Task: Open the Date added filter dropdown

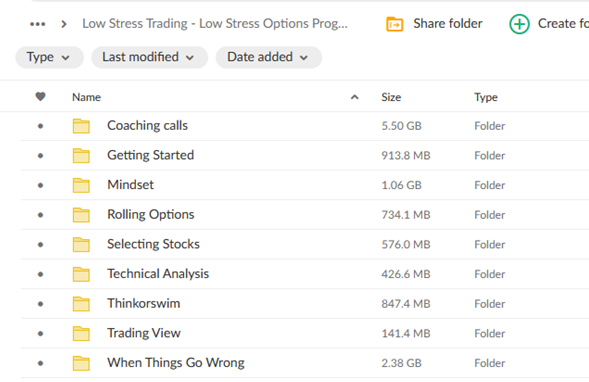Action: point(269,57)
